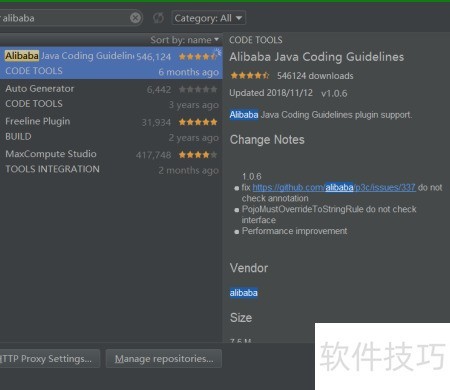Click the 'CODE TOOLS' header in details

(x=256, y=40)
